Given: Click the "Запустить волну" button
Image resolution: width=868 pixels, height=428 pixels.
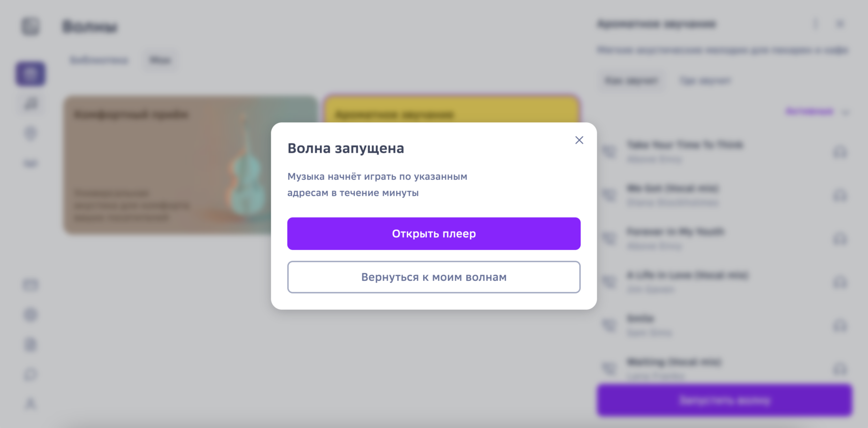Looking at the screenshot, I should (724, 400).
